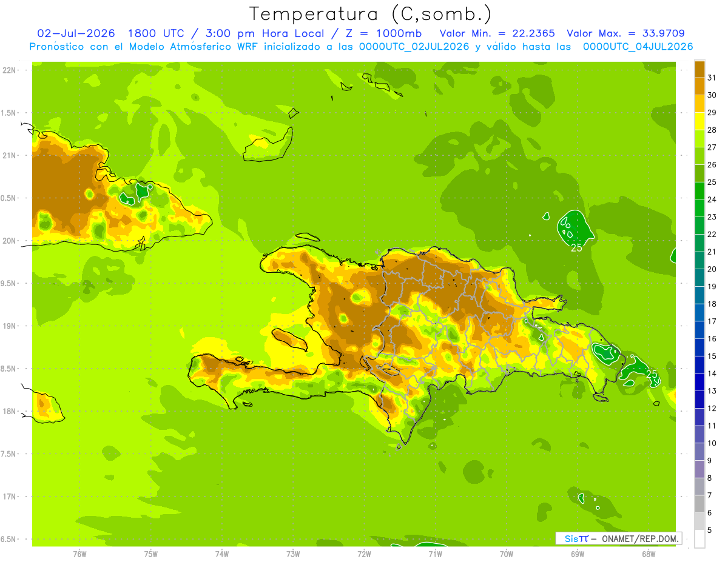Click the '17N' latitude label

click(9, 497)
